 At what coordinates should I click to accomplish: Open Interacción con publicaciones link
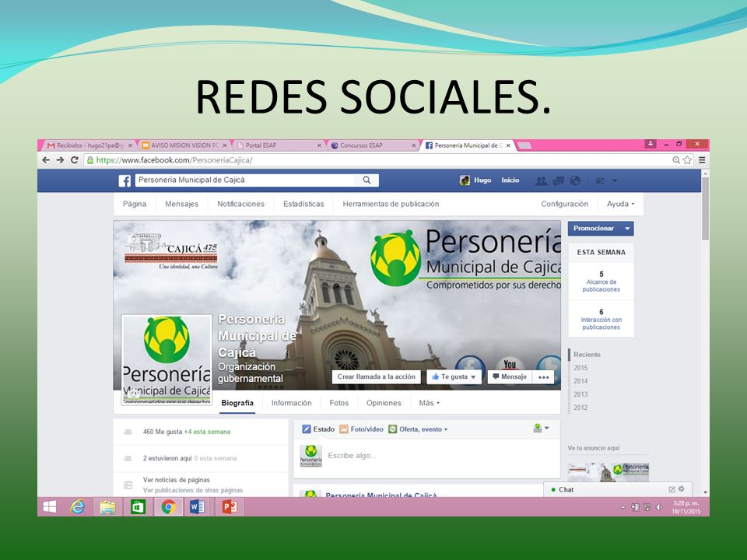pos(601,324)
